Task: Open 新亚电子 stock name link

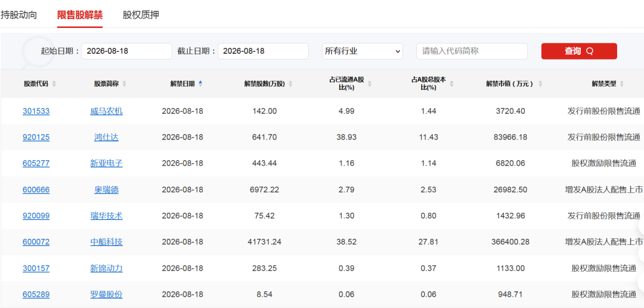Action: (x=106, y=163)
